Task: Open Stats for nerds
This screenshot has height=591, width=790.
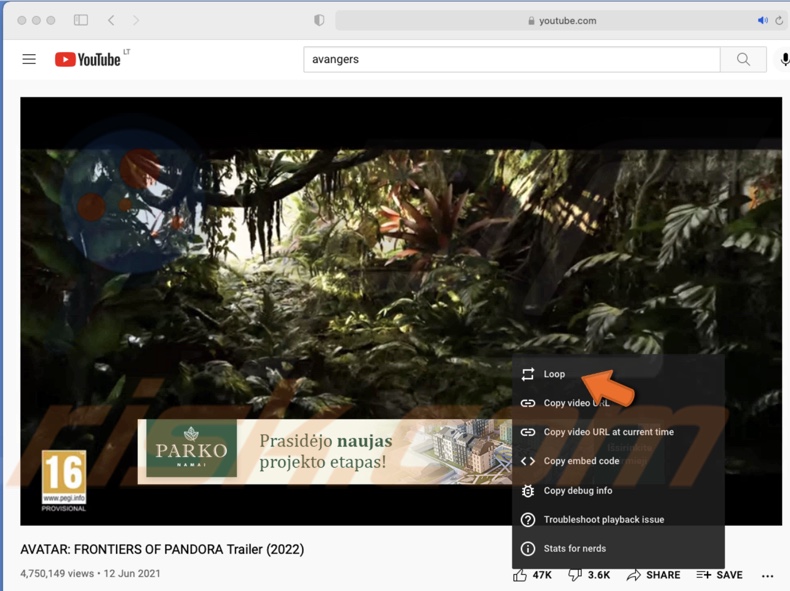Action: (618, 548)
